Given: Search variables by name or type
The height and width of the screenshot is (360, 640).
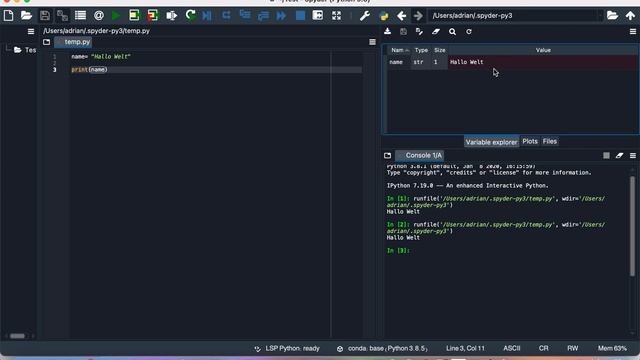Looking at the screenshot, I should tap(452, 31).
